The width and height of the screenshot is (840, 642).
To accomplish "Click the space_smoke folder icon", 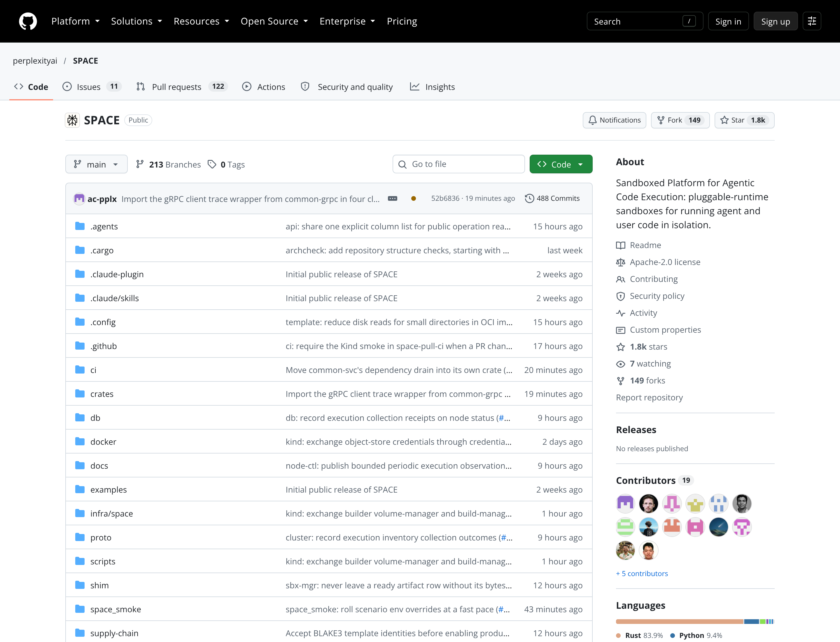I will (80, 609).
